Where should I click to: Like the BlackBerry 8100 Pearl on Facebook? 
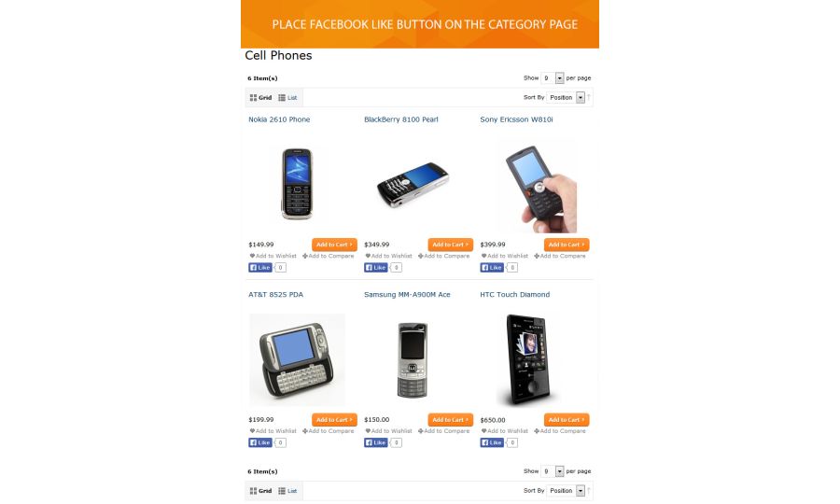pyautogui.click(x=376, y=267)
